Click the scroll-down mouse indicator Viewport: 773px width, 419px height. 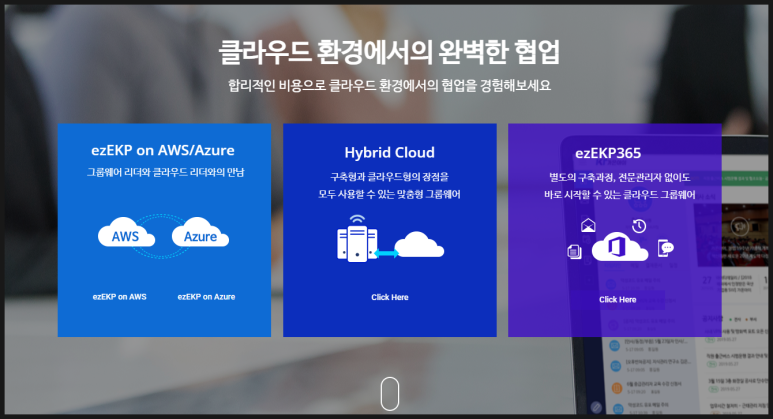tap(389, 393)
